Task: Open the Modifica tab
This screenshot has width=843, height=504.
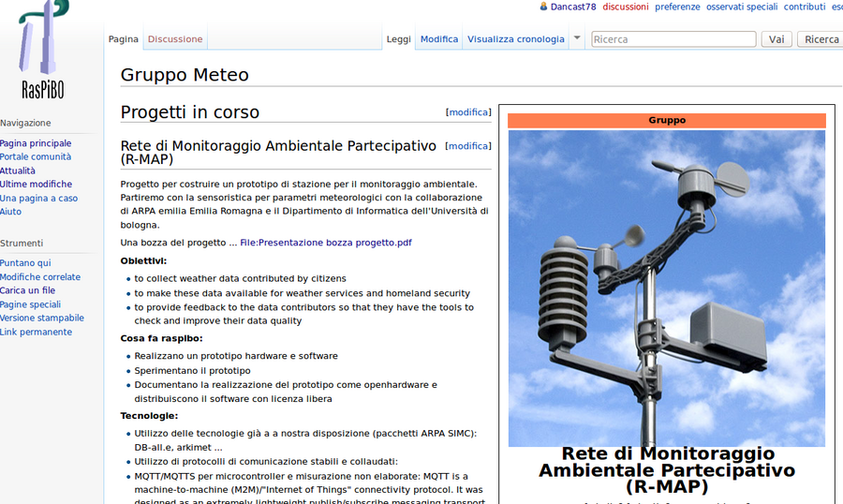Action: click(x=439, y=39)
